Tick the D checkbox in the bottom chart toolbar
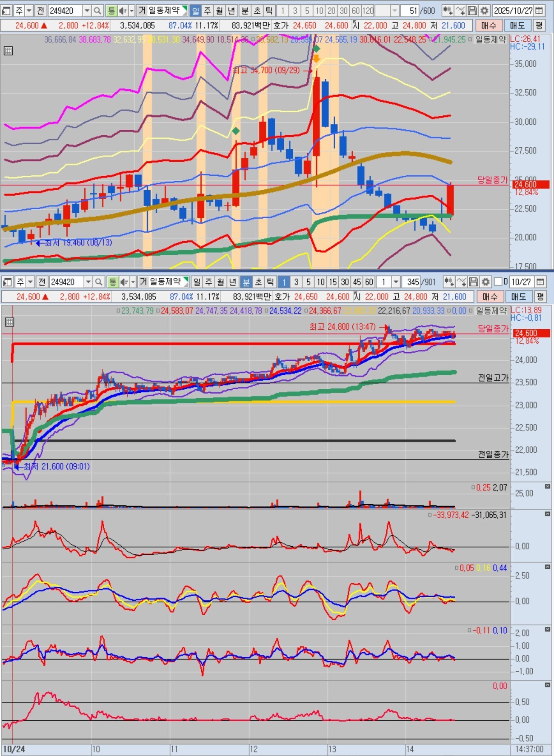Viewport: 554px width, 756px height. [x=498, y=282]
